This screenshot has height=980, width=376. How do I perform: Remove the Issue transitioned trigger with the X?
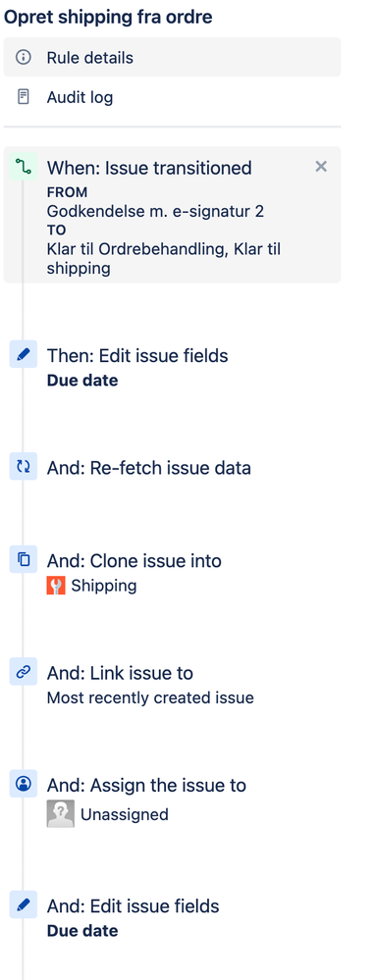pyautogui.click(x=321, y=166)
